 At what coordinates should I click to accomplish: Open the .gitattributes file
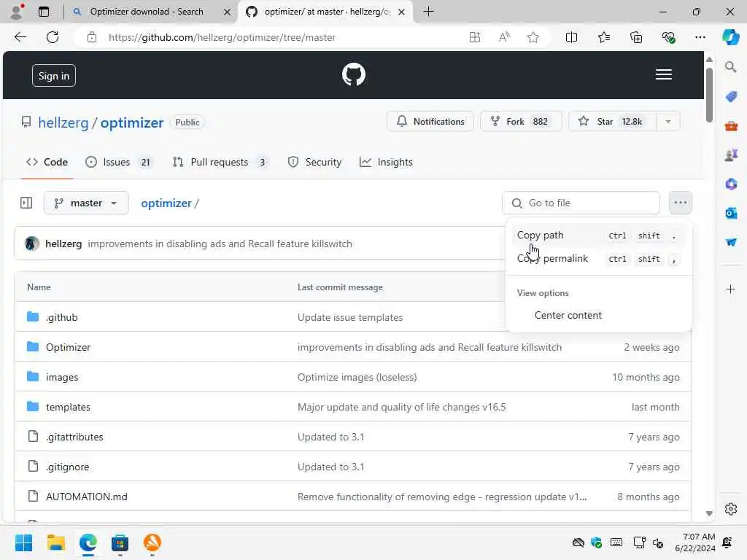[x=74, y=437]
